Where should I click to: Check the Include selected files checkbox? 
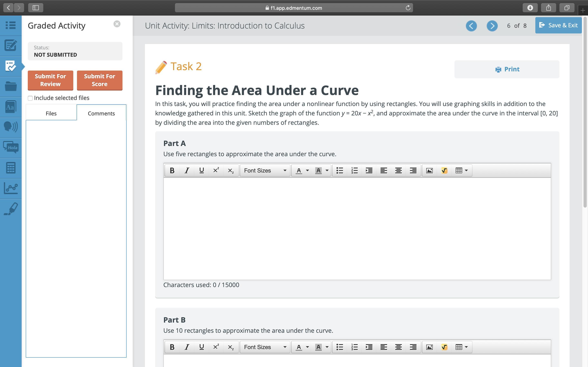point(30,98)
